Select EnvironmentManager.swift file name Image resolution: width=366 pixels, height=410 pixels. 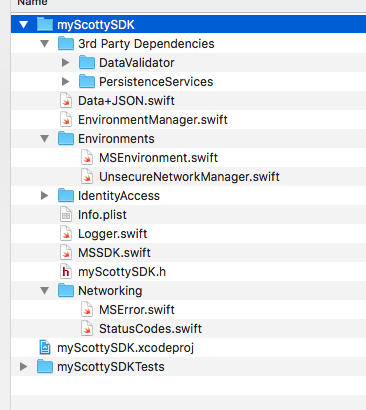[153, 120]
